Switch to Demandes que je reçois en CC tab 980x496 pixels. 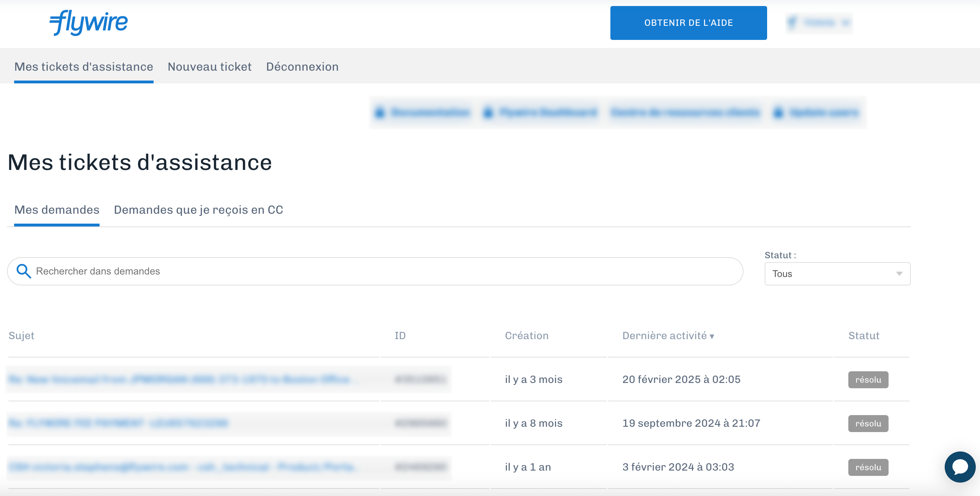(x=198, y=210)
